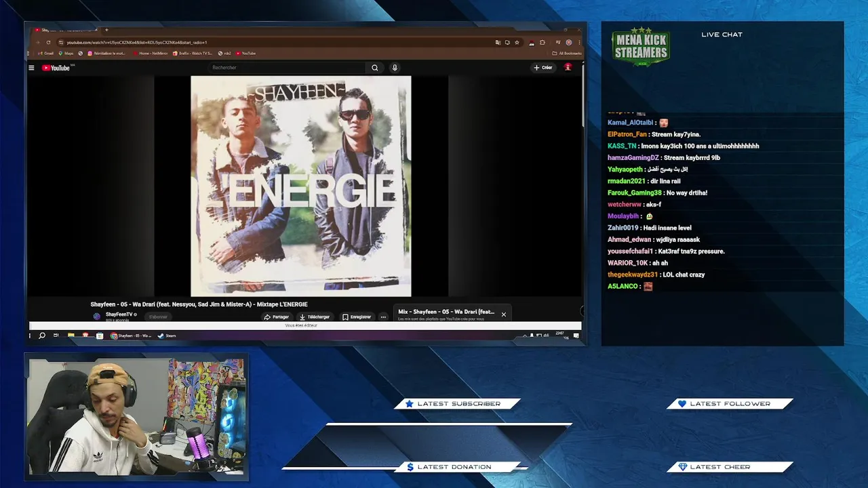Start voice search with the microphone icon
The width and height of the screenshot is (868, 488).
[395, 68]
